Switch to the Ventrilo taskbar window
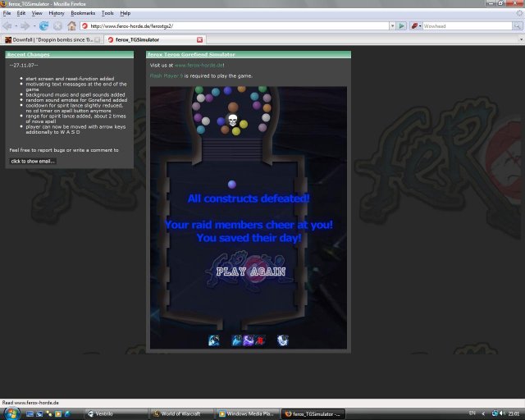 pyautogui.click(x=116, y=414)
